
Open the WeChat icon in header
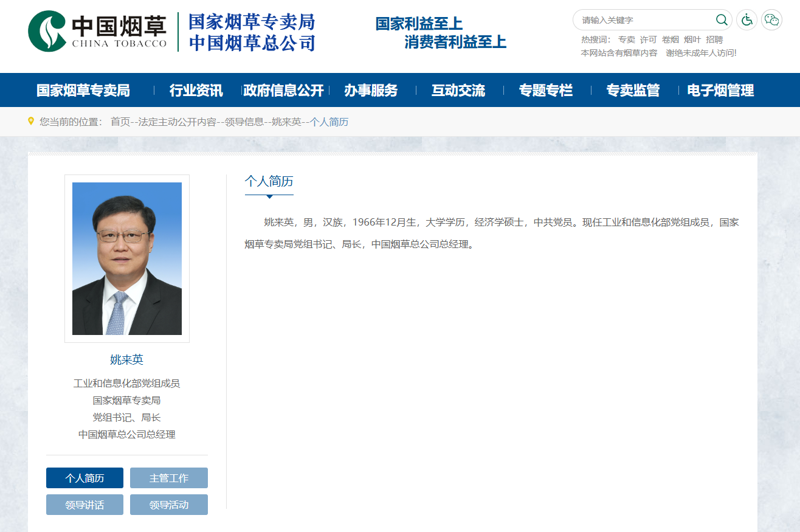(x=771, y=20)
